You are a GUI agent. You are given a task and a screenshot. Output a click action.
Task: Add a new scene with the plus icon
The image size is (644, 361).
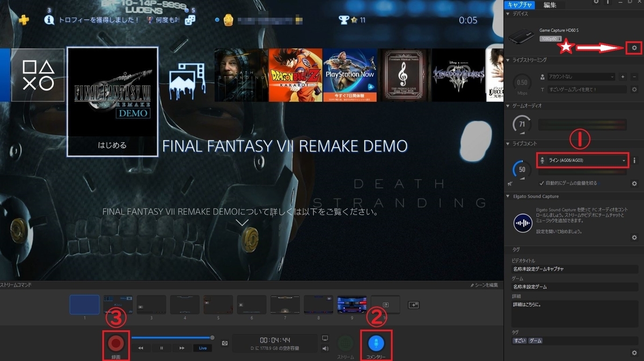pyautogui.click(x=413, y=305)
